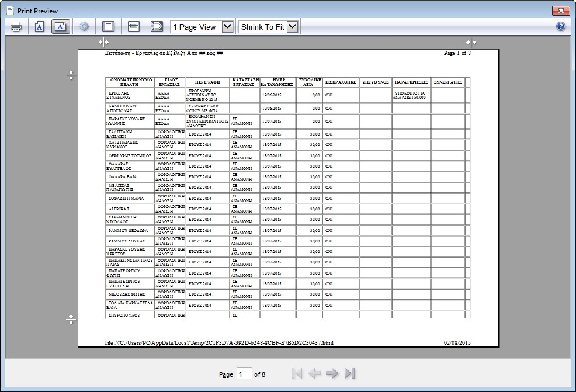Select View Full Width icon

pos(133,27)
